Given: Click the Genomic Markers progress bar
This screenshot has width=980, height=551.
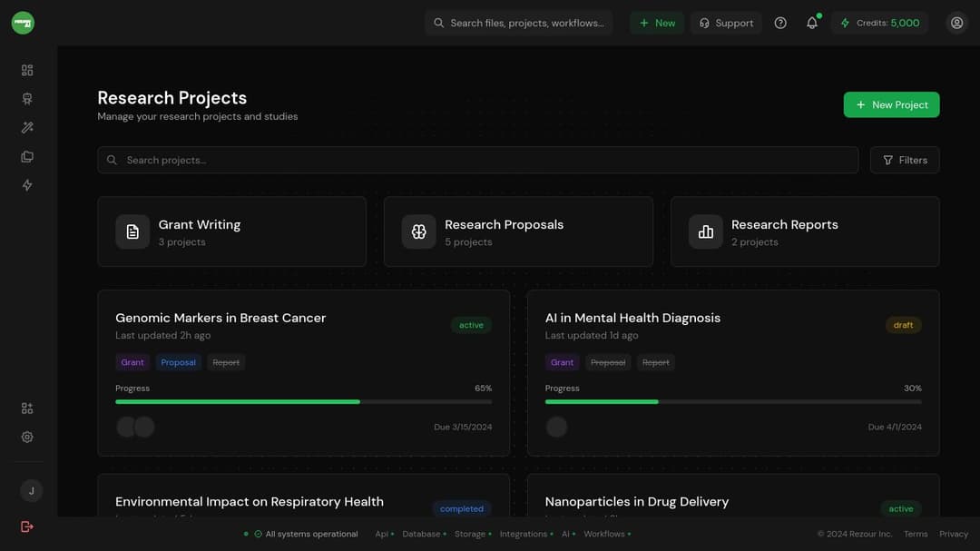Looking at the screenshot, I should tap(304, 401).
